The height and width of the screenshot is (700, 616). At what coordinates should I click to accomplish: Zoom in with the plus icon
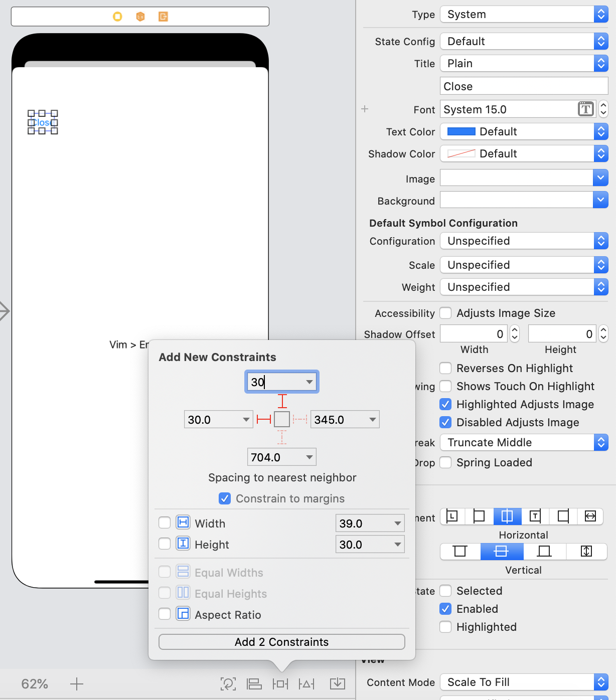pyautogui.click(x=77, y=683)
